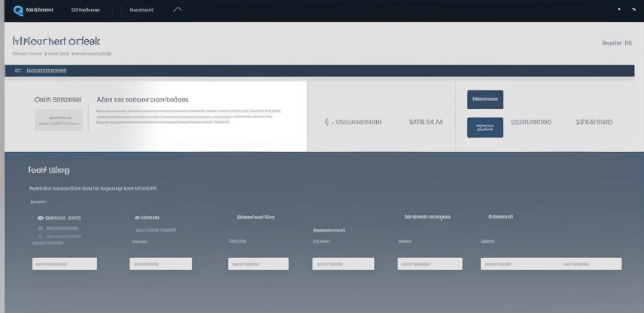Click the second-to-last small icon in the top-right corner

(620, 10)
